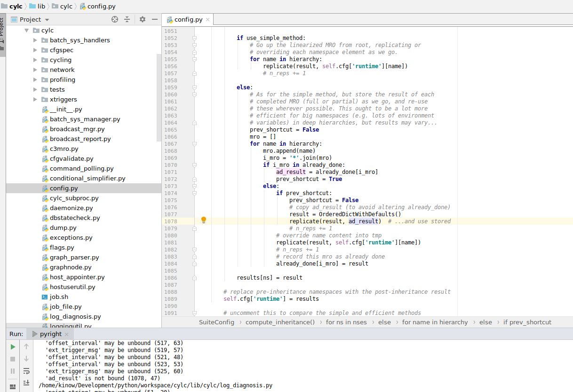Click the scroll-from-source target icon
The width and height of the screenshot is (573, 392).
coord(115,19)
